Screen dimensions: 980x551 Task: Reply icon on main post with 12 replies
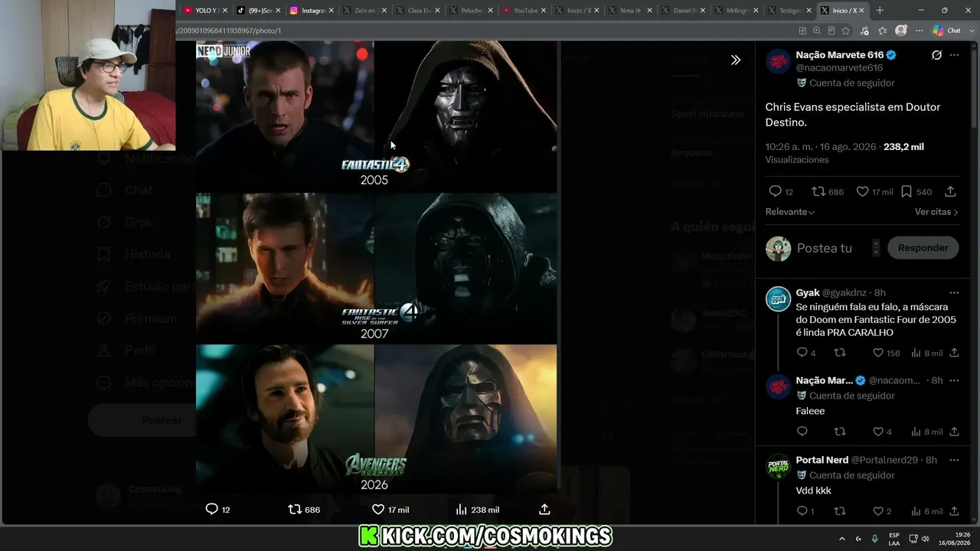click(776, 191)
